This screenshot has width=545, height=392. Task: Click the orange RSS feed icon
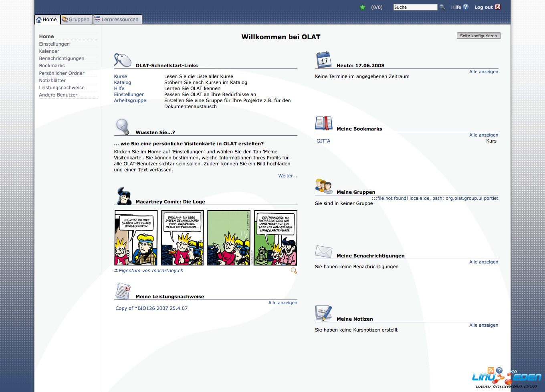click(x=491, y=370)
